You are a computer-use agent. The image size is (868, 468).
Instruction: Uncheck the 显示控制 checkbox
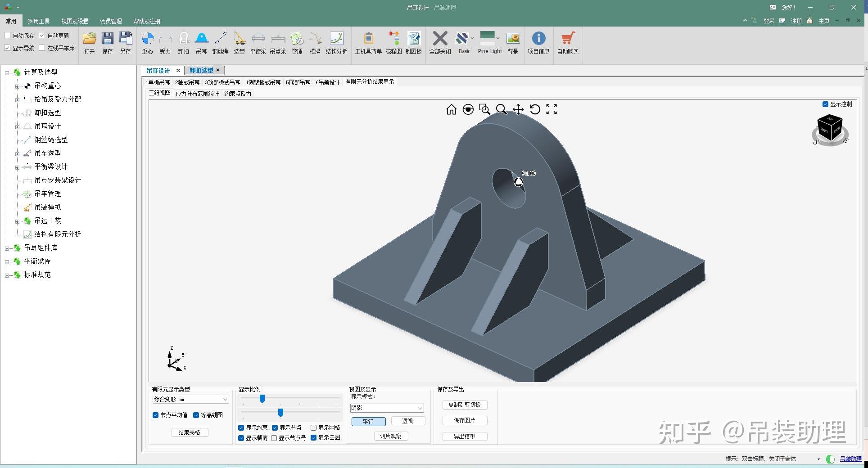[825, 104]
